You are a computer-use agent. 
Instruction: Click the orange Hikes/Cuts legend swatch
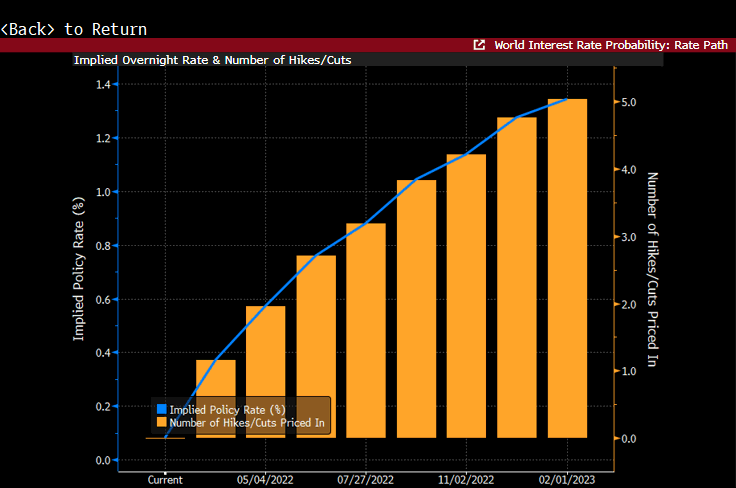coord(161,423)
